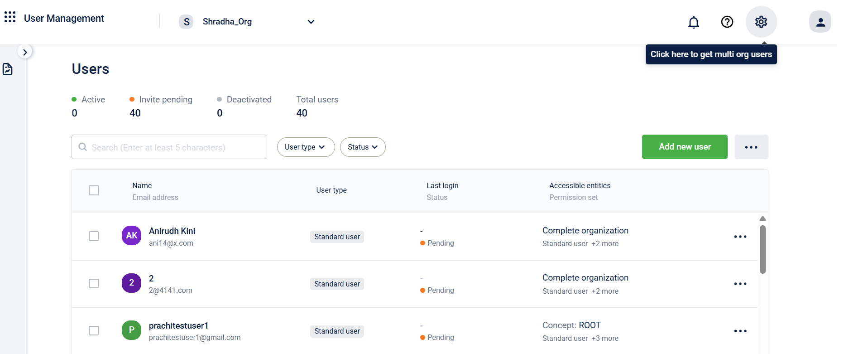Open the Status filter dropdown
Image resolution: width=868 pixels, height=354 pixels.
point(363,147)
